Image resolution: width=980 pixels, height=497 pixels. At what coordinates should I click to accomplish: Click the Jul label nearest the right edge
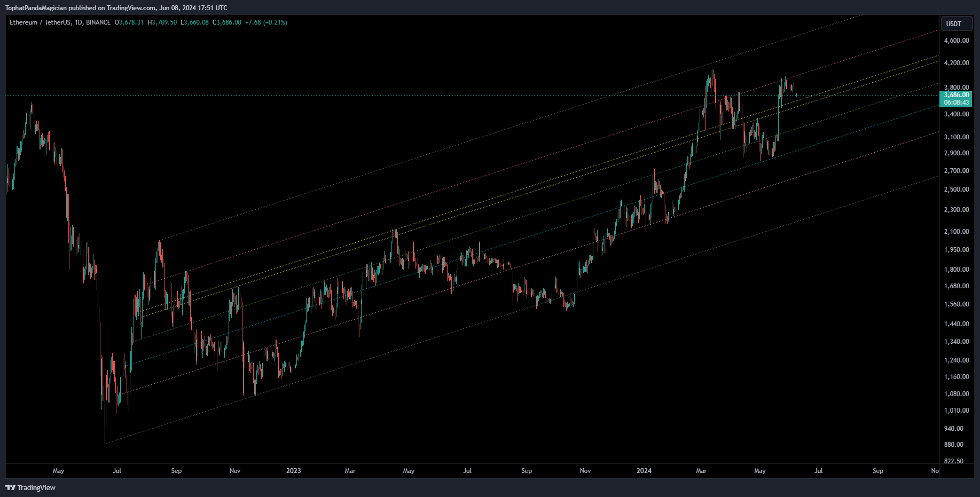[x=818, y=471]
